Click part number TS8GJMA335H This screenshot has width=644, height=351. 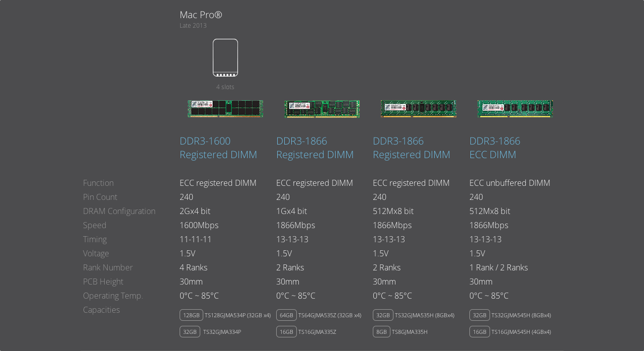(410, 332)
